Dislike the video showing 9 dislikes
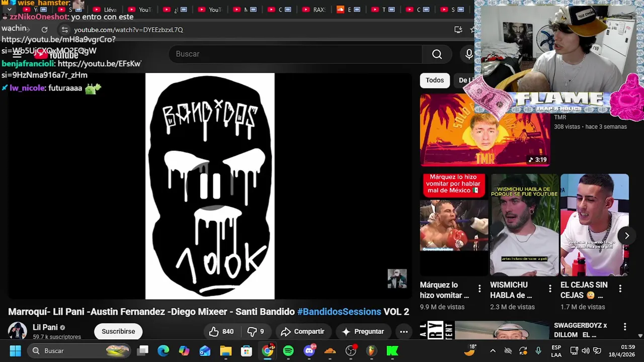The height and width of the screenshot is (362, 644). point(256,331)
